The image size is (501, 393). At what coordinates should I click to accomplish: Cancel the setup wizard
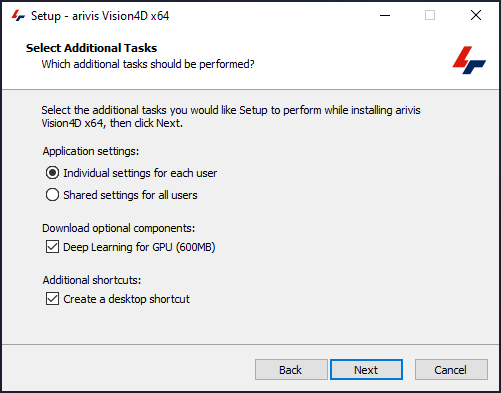pos(451,370)
